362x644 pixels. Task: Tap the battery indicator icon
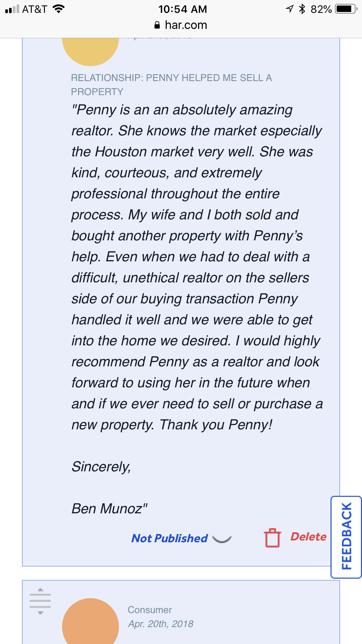(346, 9)
